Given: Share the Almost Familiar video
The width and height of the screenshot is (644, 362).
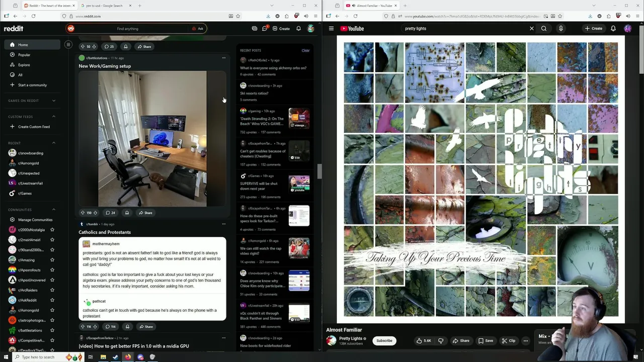Looking at the screenshot, I should click(x=461, y=341).
